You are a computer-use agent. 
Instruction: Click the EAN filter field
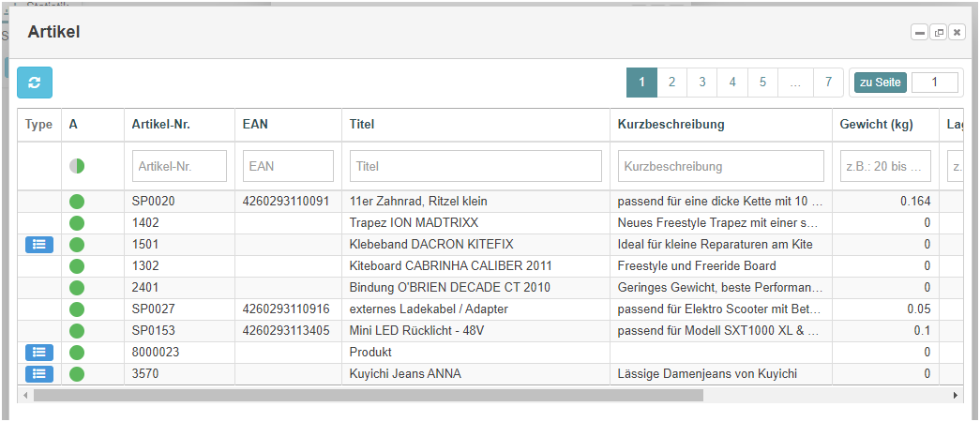[x=288, y=166]
